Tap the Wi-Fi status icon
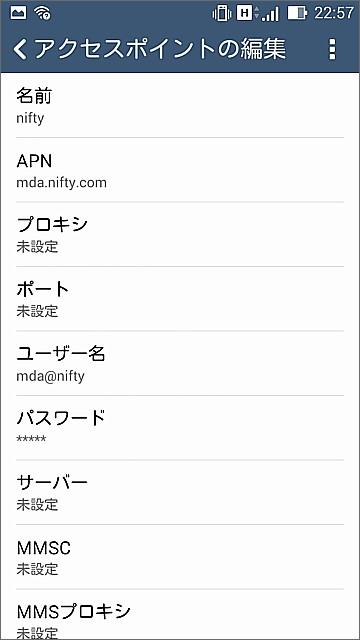360x640 pixels. pos(43,13)
